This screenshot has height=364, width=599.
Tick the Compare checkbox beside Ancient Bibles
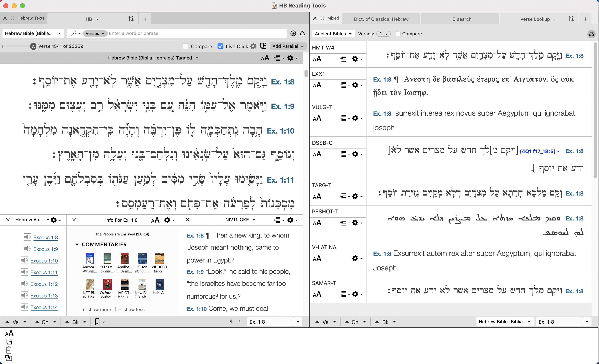click(x=398, y=34)
